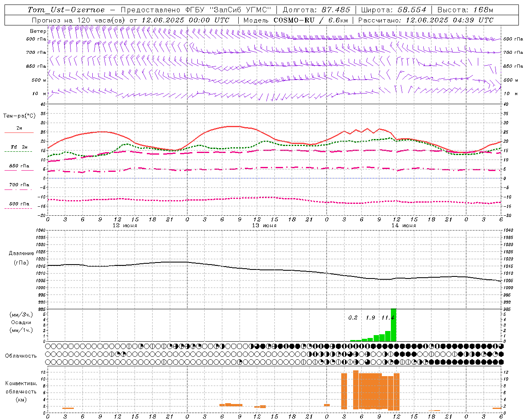Click the Облачность cloud cover label
Screen dimensions: 525x420
coord(21,356)
